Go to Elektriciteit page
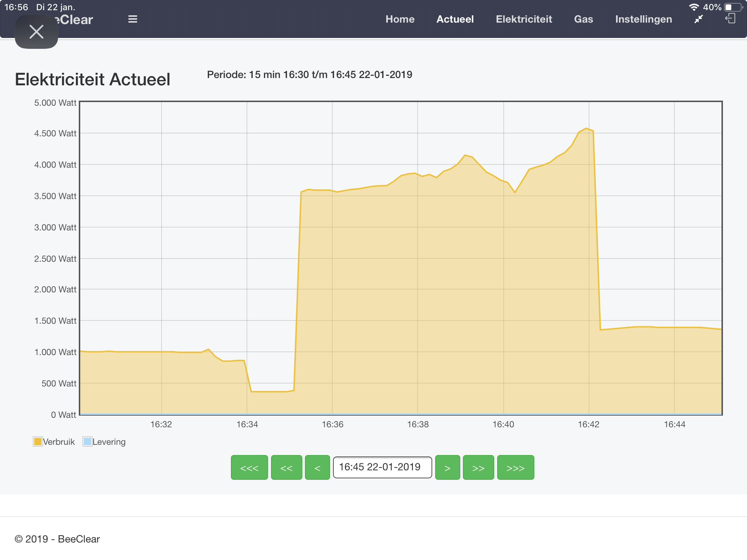 [524, 19]
